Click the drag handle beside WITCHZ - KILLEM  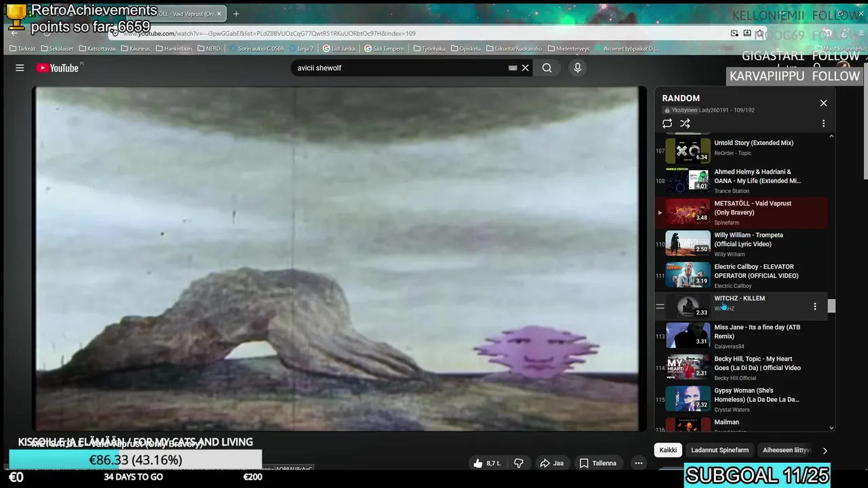pos(660,306)
